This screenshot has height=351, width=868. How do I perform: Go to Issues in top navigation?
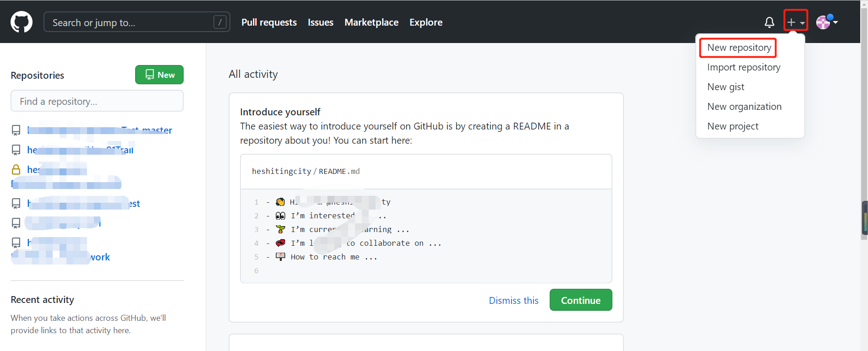coord(321,22)
